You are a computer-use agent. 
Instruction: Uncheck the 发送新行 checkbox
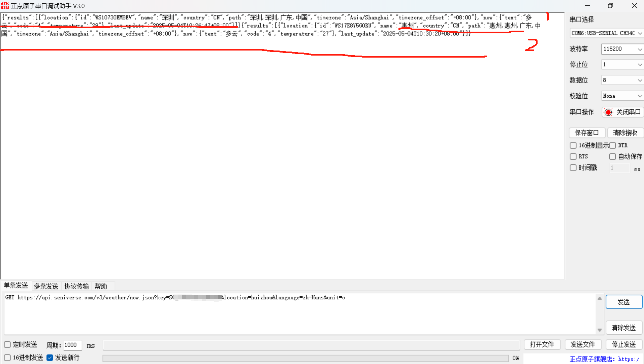pyautogui.click(x=50, y=358)
